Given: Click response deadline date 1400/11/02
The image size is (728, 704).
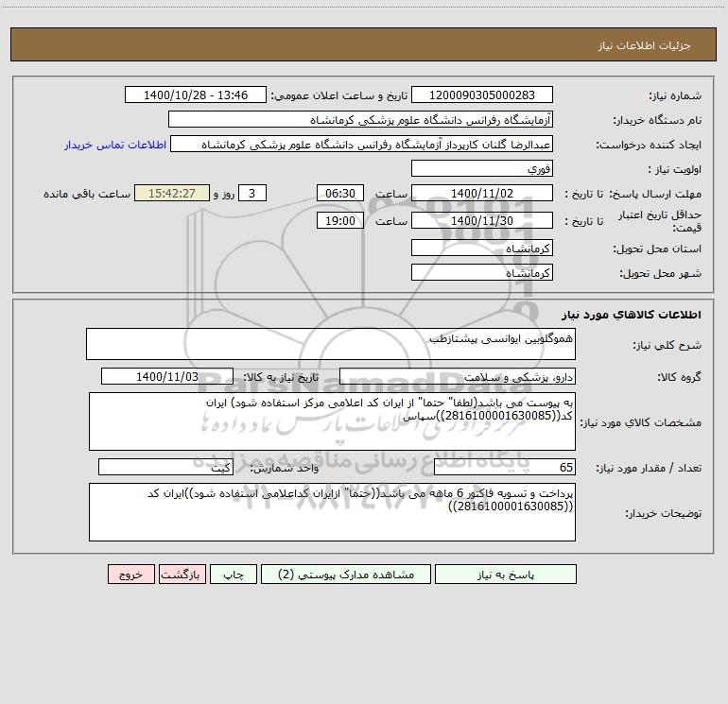Looking at the screenshot, I should point(482,193).
